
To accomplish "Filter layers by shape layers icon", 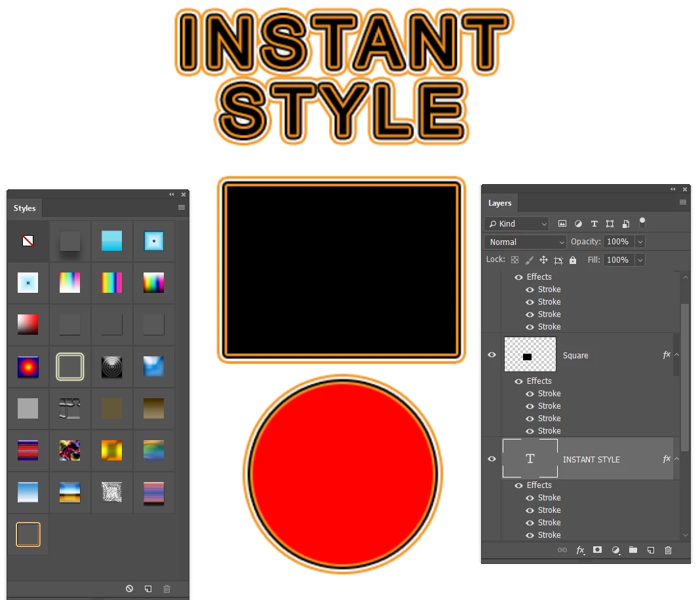I will (x=610, y=223).
